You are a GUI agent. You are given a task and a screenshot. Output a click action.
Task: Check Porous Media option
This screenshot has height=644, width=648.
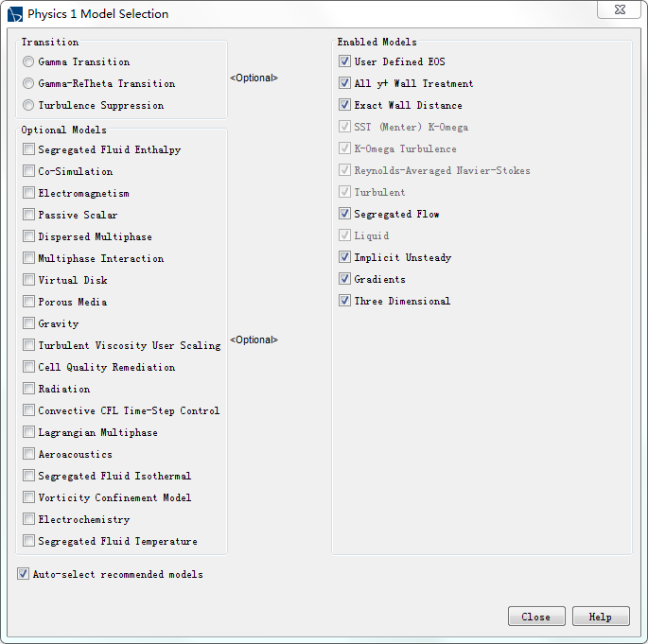[29, 302]
